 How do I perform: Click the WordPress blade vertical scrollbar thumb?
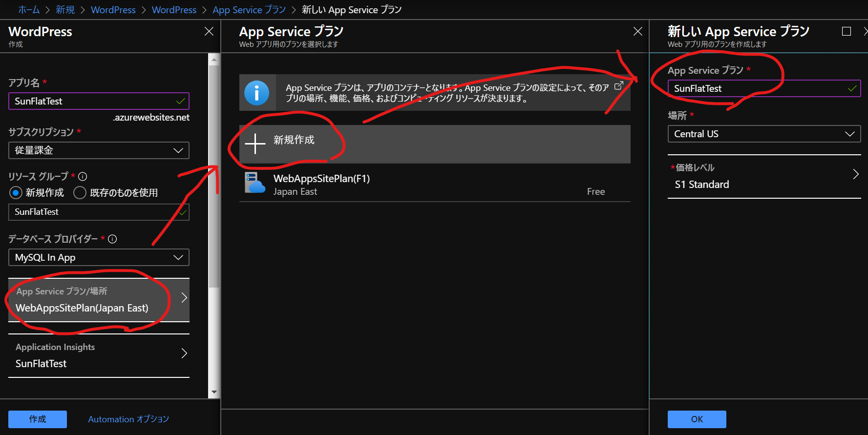pos(214,176)
